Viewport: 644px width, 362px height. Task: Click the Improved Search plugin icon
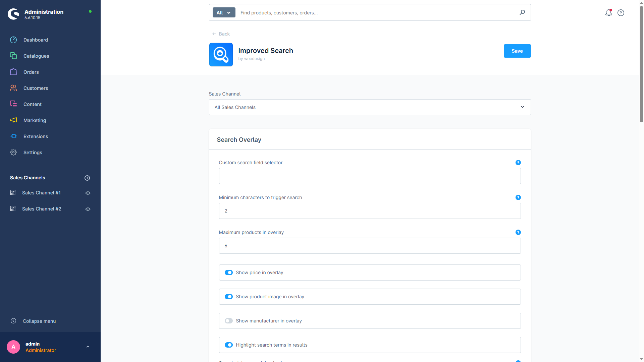click(221, 55)
